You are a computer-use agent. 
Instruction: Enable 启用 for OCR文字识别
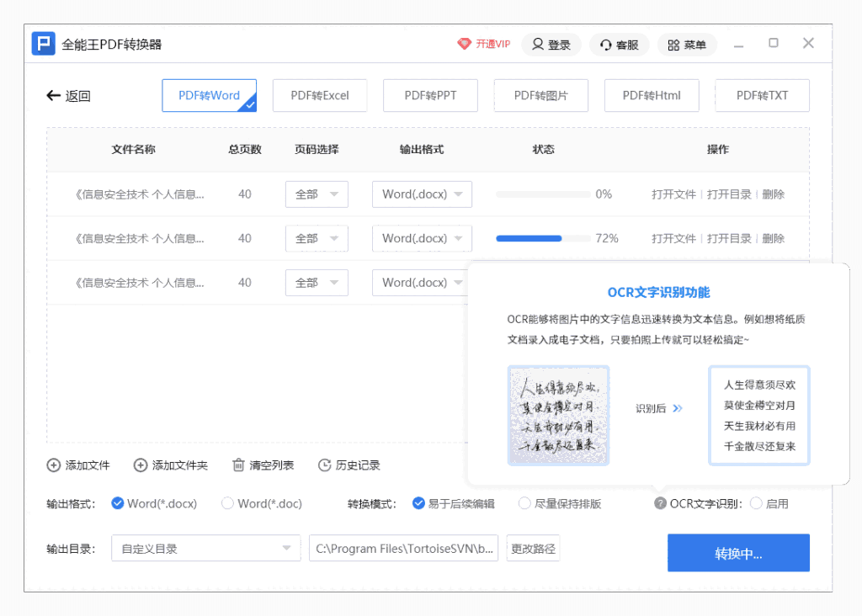pos(757,503)
